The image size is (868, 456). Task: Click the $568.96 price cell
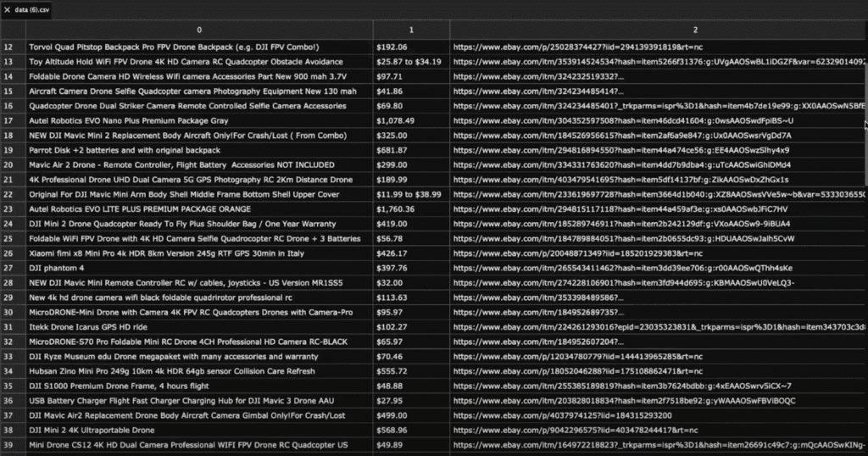411,430
